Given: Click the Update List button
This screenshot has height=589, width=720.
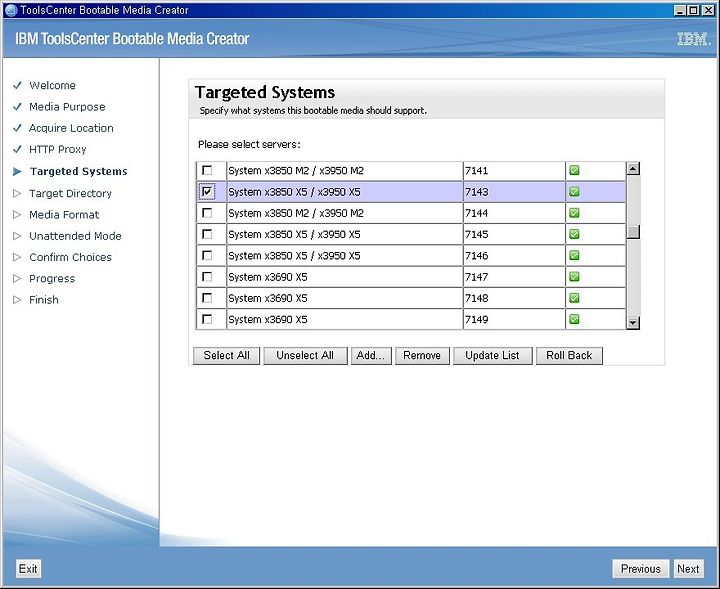Looking at the screenshot, I should point(492,355).
